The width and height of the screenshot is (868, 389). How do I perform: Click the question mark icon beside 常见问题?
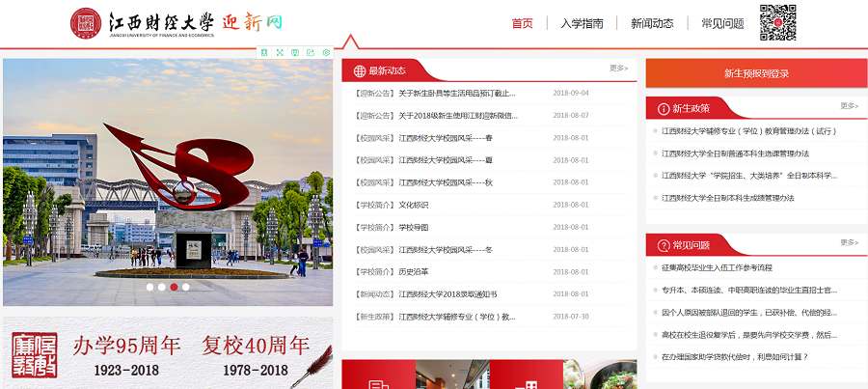(x=664, y=245)
